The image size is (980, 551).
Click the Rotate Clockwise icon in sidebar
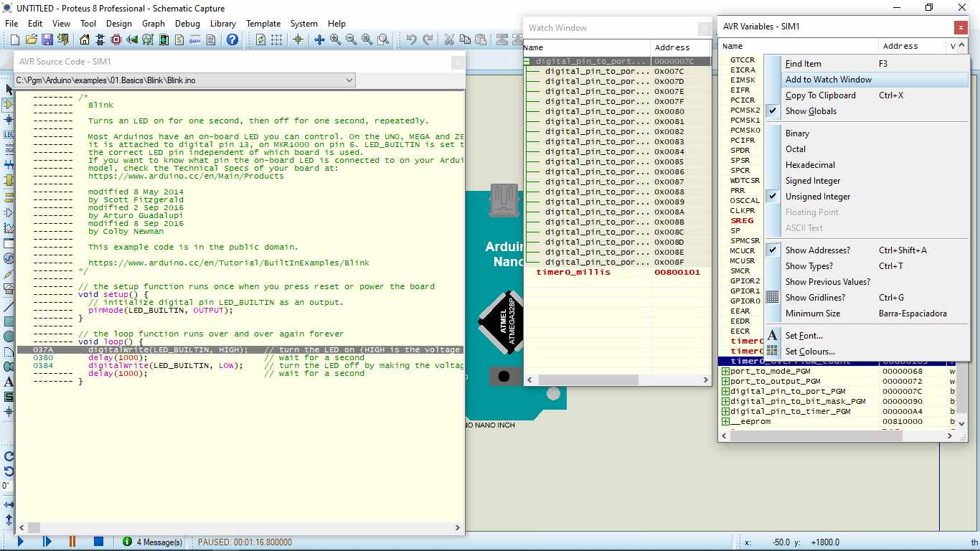pos(9,456)
